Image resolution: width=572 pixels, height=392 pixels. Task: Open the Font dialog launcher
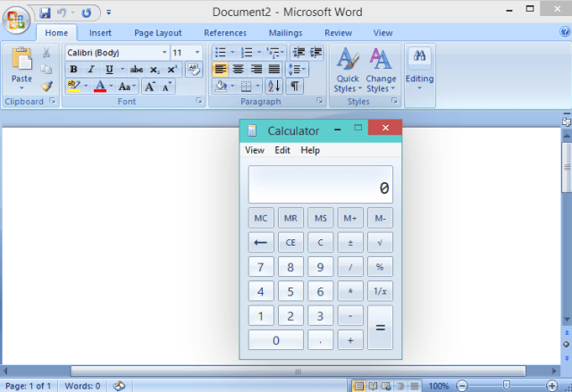point(199,101)
